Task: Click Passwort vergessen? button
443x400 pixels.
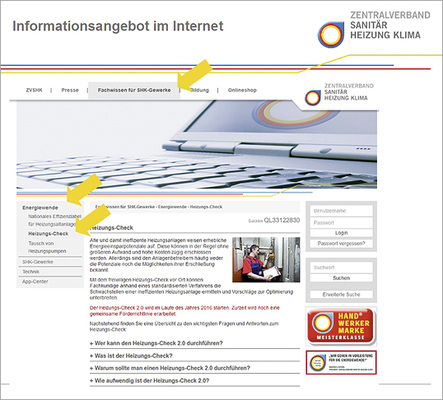Action: (x=341, y=243)
